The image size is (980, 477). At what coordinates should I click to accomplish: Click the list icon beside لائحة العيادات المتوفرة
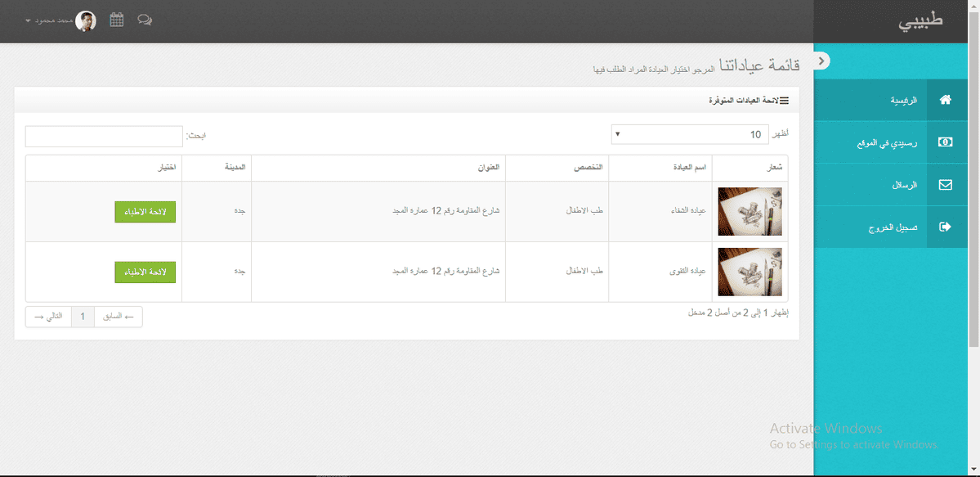(784, 100)
